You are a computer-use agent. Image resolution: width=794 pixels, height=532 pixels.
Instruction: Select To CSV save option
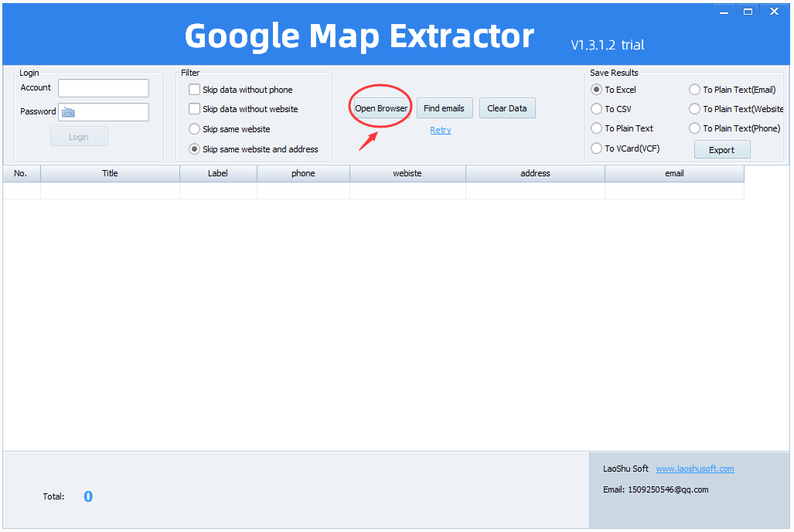pyautogui.click(x=597, y=109)
